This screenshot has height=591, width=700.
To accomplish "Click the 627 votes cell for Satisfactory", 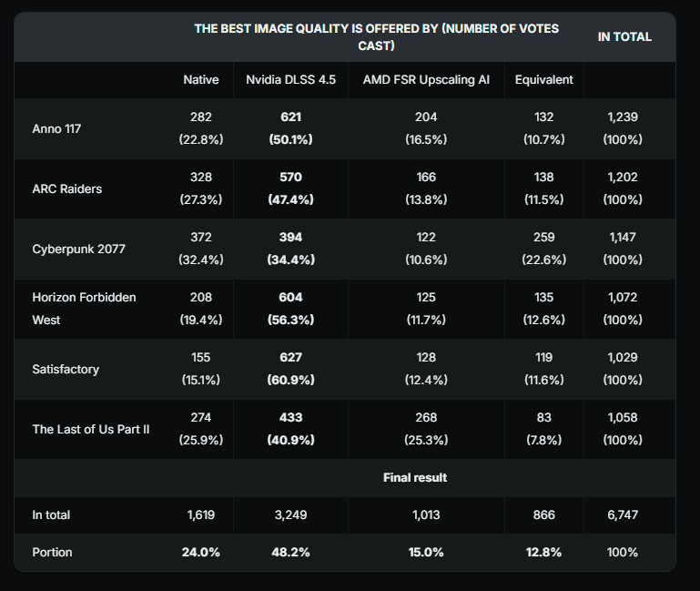I will coord(290,369).
